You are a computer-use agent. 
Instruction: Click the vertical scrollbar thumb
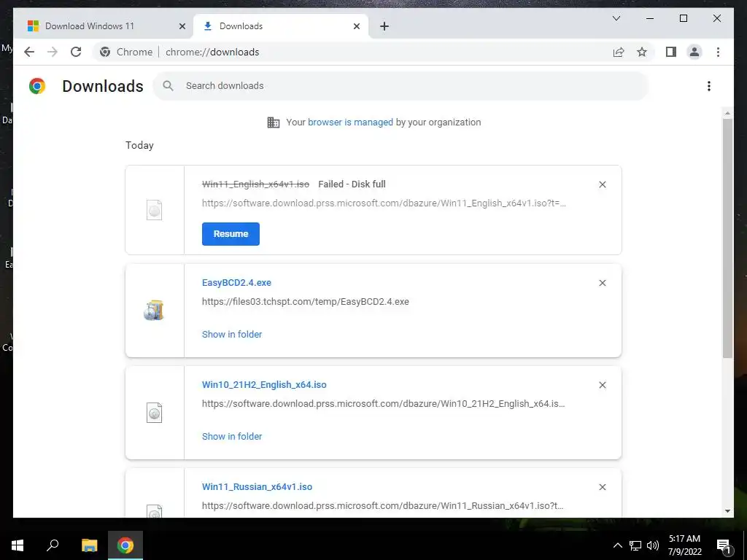(x=727, y=238)
